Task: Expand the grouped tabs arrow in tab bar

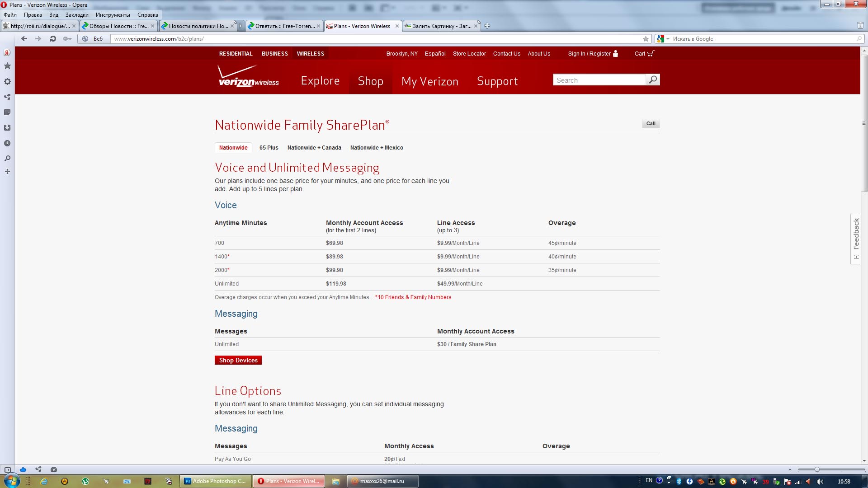Action: coord(241,26)
